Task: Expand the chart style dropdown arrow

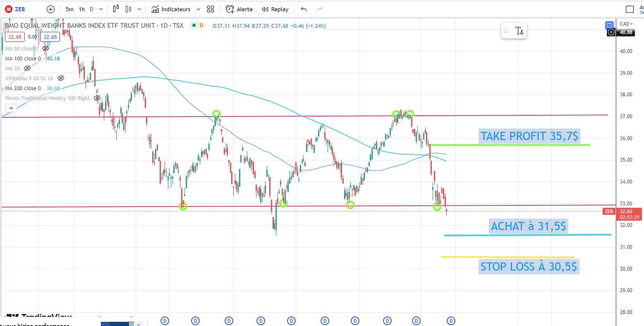Action: pos(140,9)
